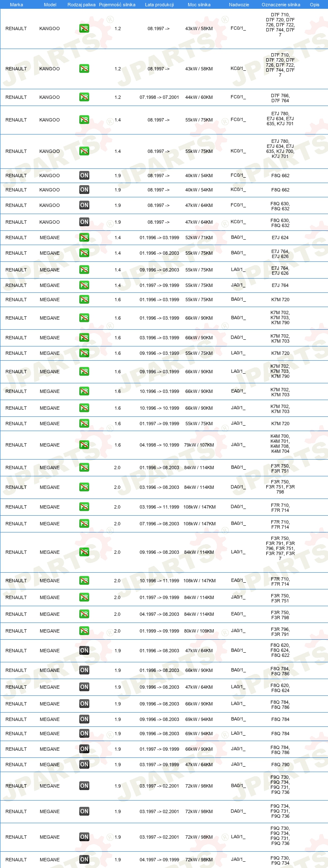Select the date range 04.1998 -> 10.1999
This screenshot has width=328, height=868.
click(159, 445)
